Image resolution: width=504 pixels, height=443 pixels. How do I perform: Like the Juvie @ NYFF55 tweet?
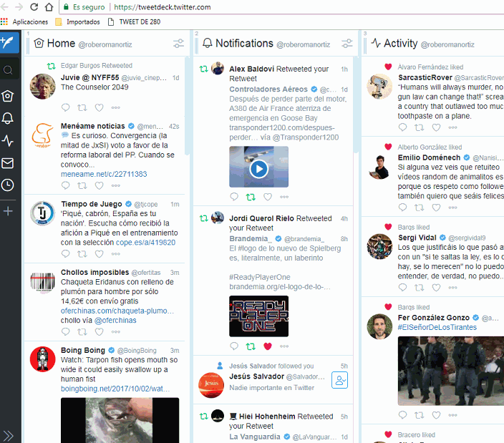99,107
